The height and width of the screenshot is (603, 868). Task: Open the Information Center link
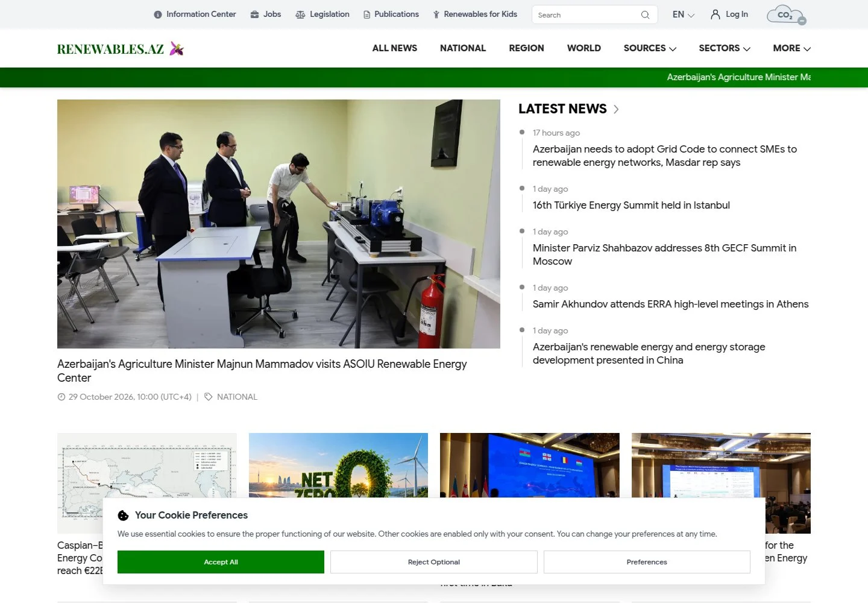pos(195,14)
